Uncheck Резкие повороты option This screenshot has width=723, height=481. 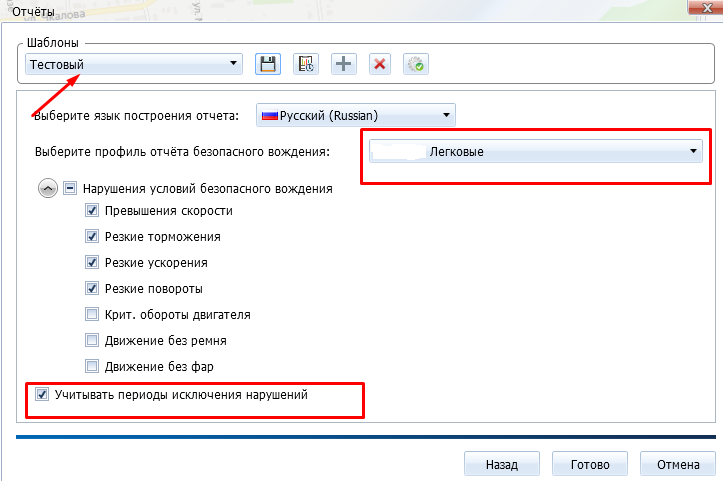(92, 289)
